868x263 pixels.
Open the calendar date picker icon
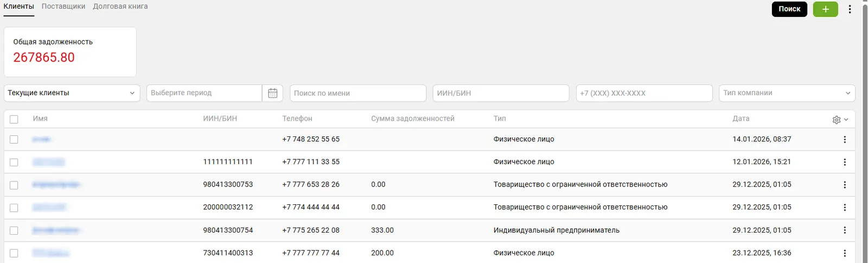point(272,93)
